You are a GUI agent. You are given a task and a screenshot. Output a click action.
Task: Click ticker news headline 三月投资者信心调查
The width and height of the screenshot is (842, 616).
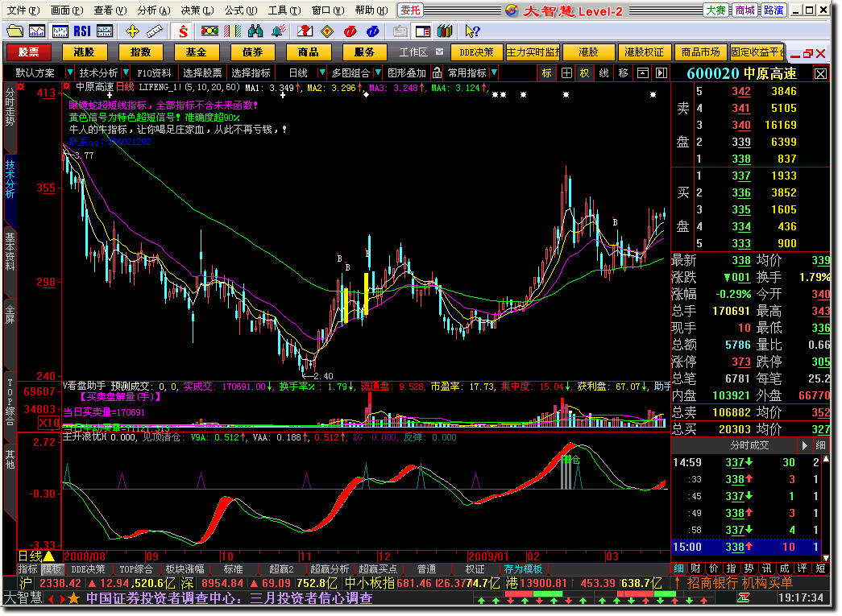click(x=312, y=597)
